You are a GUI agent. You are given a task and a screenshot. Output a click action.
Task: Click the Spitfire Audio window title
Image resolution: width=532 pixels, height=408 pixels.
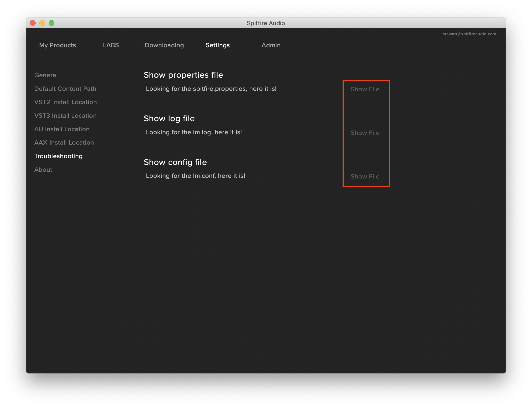266,23
